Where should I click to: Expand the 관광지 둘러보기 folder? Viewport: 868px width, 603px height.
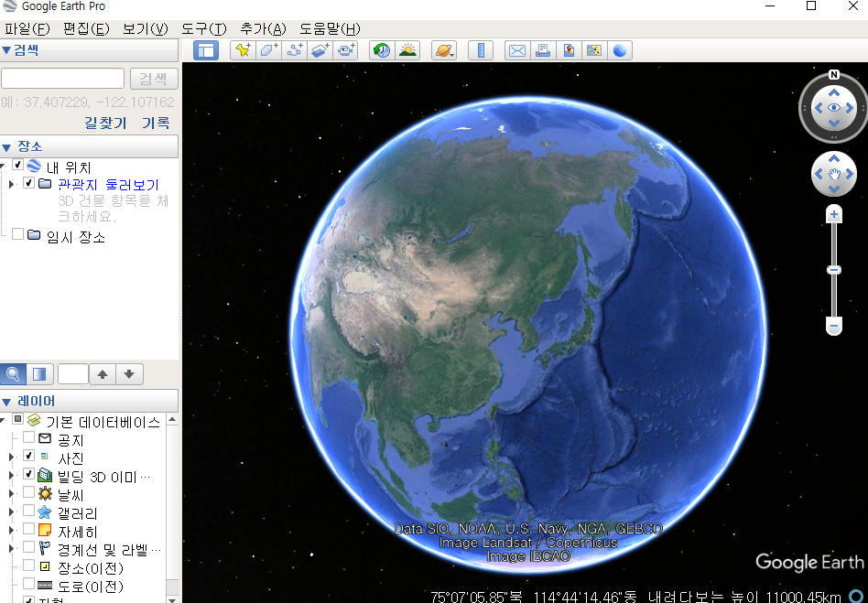coord(11,184)
